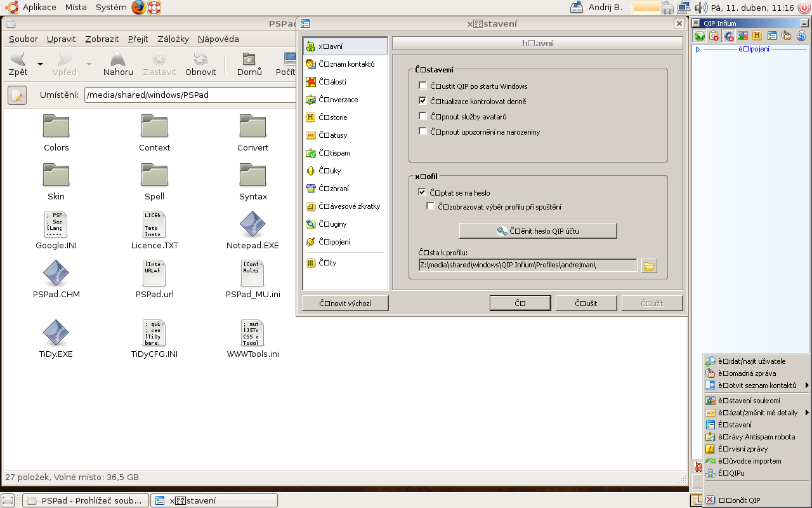
Task: Click the 'ěnit heslo QIP účtu' button
Action: coord(538,231)
